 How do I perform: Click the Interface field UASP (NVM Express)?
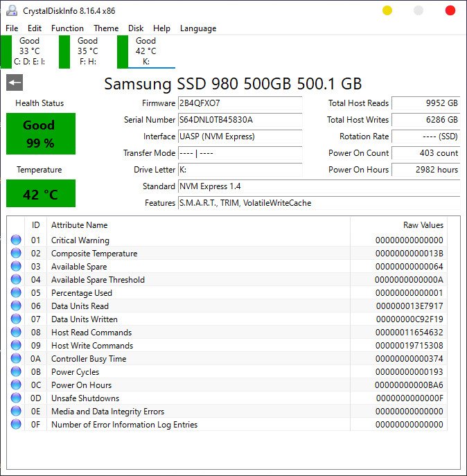[x=240, y=136]
